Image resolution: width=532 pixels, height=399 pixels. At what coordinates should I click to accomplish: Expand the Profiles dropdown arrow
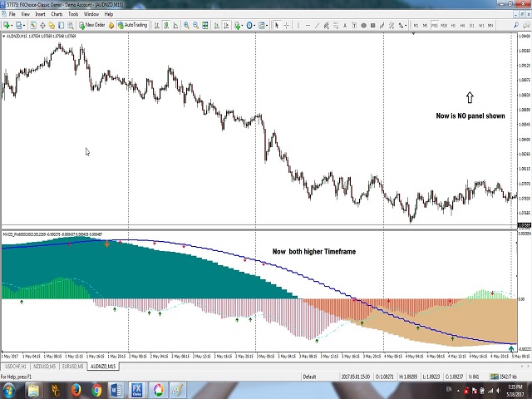(x=24, y=26)
